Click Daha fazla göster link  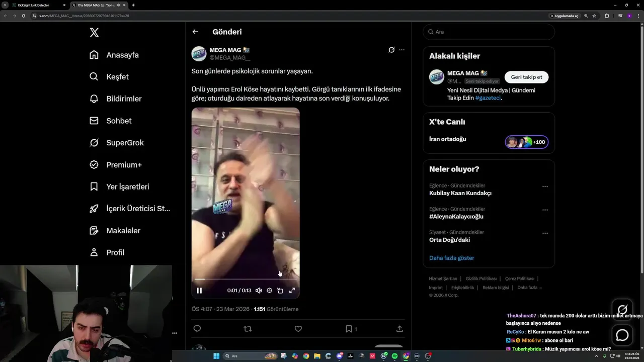point(451,258)
